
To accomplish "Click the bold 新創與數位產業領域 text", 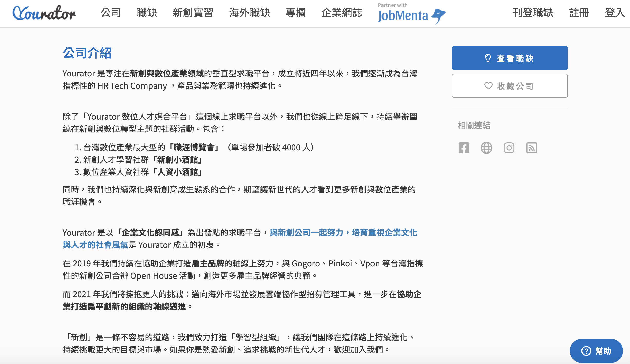I will click(x=167, y=73).
